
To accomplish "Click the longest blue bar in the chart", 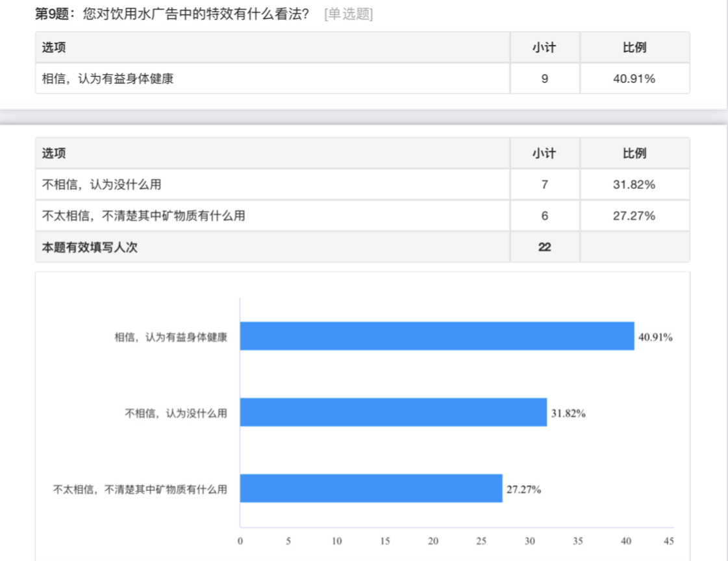I will [436, 336].
